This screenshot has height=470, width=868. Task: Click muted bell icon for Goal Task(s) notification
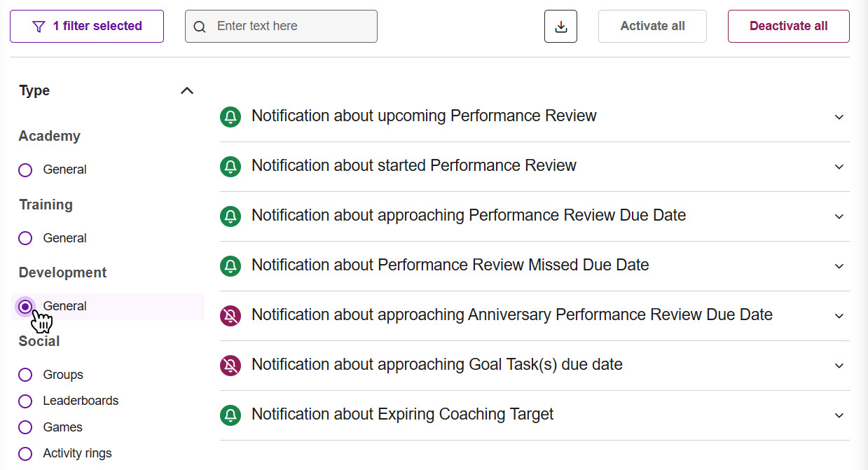pyautogui.click(x=230, y=366)
